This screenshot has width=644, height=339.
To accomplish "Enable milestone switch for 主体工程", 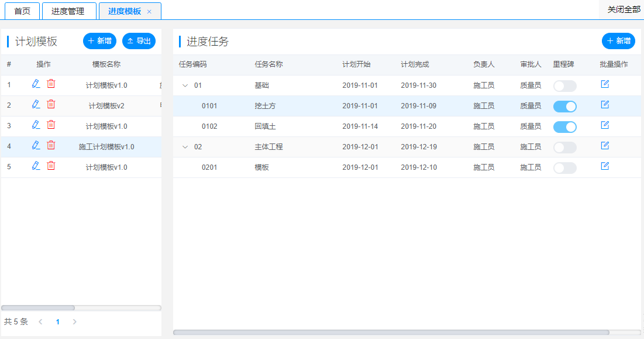I will click(x=564, y=148).
